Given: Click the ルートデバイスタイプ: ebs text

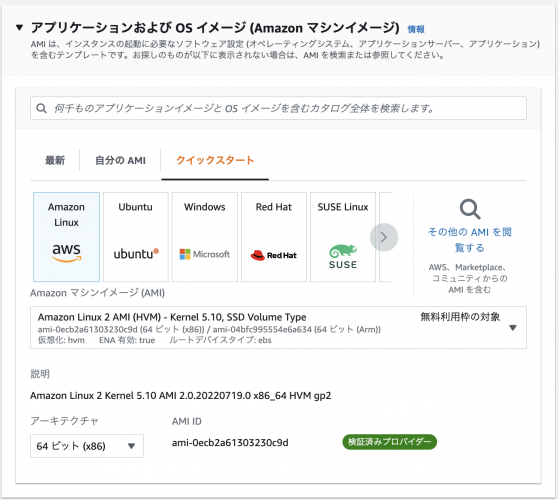Looking at the screenshot, I should point(220,340).
